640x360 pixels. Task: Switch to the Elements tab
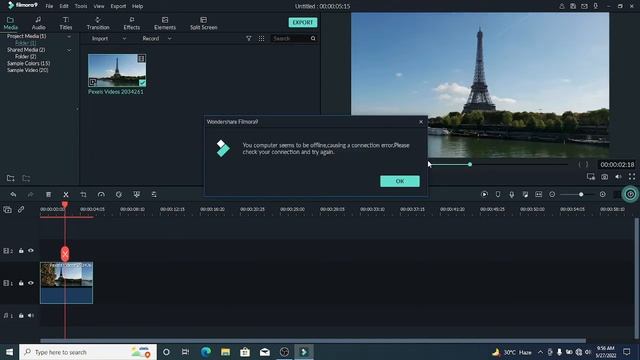(x=165, y=23)
